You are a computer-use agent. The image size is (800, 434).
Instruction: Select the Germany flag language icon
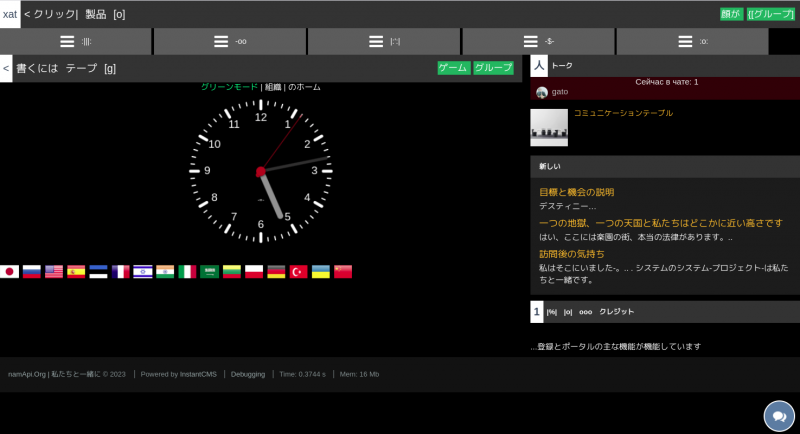(276, 272)
